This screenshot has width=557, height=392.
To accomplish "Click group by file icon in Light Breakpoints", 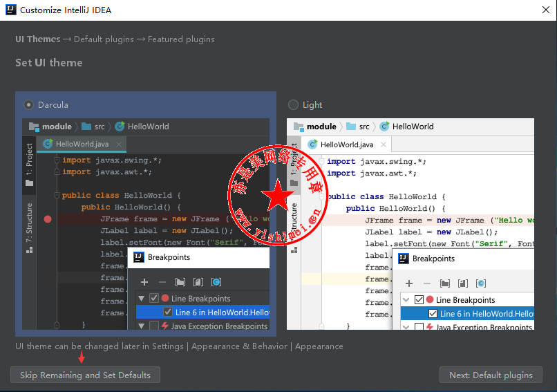I will coord(463,283).
